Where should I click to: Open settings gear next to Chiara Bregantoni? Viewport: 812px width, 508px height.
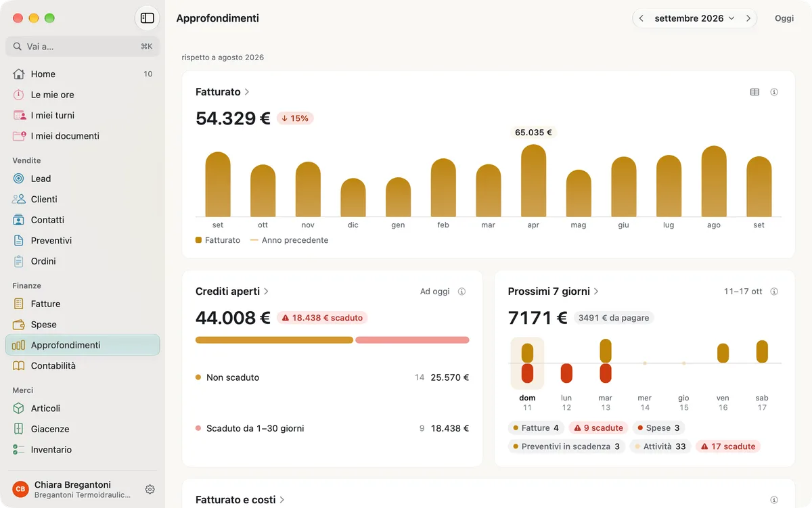(150, 489)
